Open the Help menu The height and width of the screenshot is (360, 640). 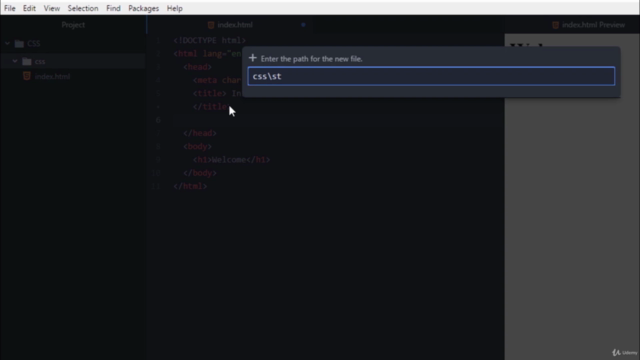(174, 8)
